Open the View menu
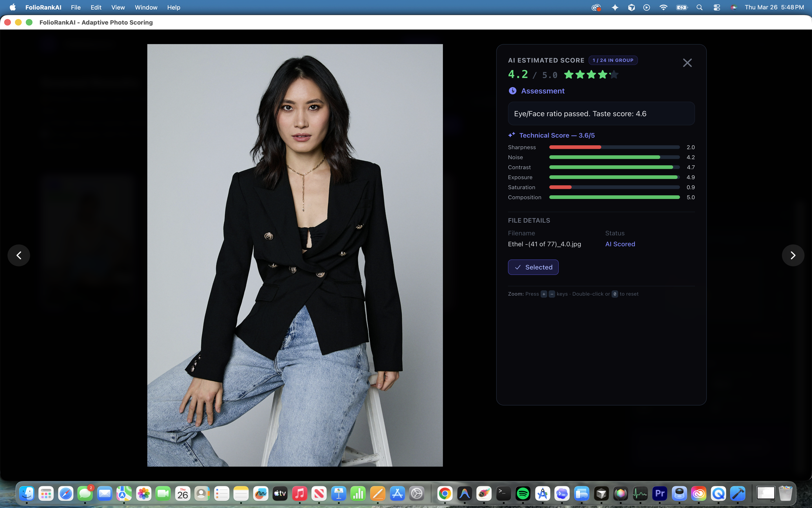This screenshot has height=508, width=812. (118, 7)
